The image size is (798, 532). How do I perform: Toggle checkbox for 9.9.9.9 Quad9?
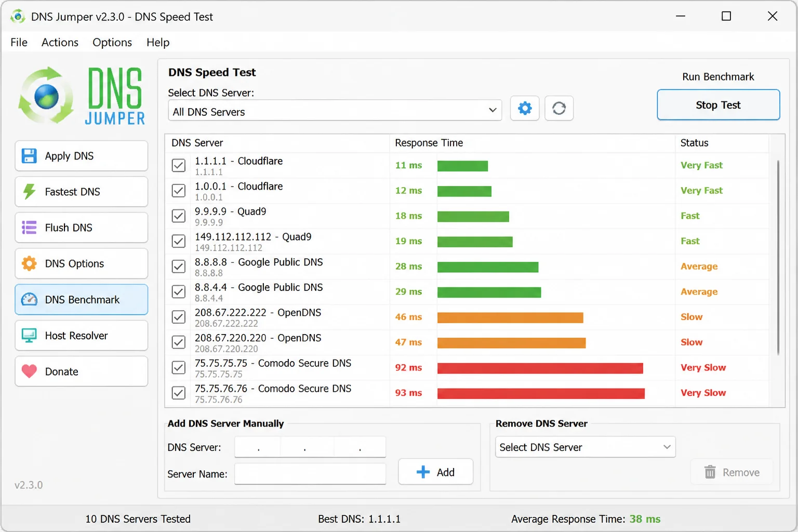(178, 216)
